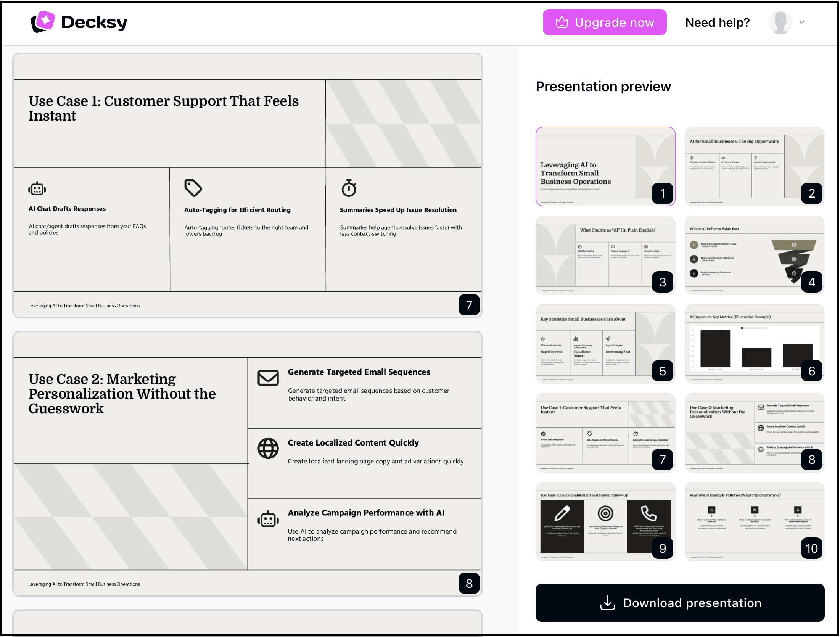Viewport: 840px width, 637px height.
Task: Click the robot icon beside Analyze Campaign Performance
Action: [x=268, y=519]
